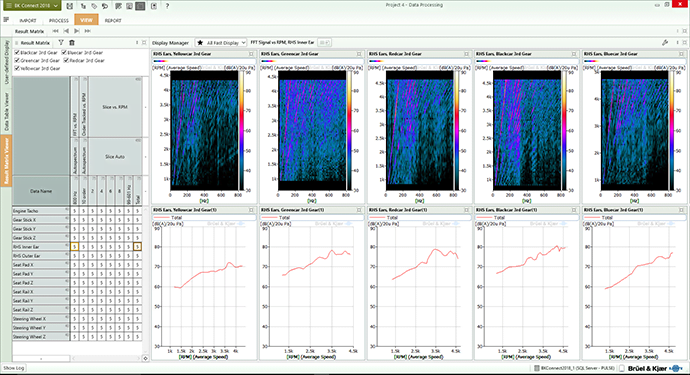Open the Data Table Viewer side tab
This screenshot has width=690, height=375.
point(6,111)
